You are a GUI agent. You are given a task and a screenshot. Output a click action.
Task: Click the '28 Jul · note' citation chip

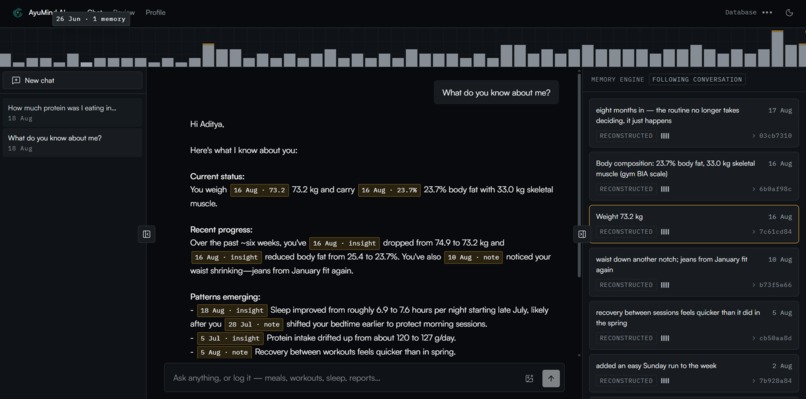tap(253, 324)
